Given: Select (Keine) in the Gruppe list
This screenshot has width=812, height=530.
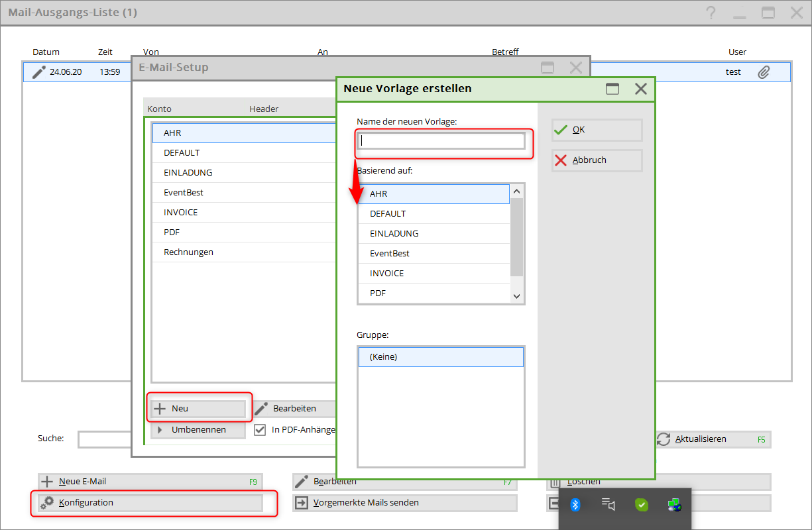Looking at the screenshot, I should click(441, 357).
